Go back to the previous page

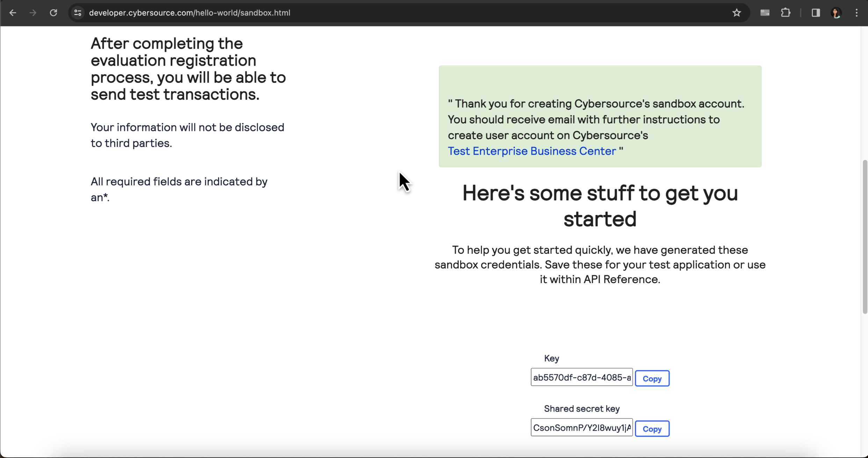[x=13, y=13]
